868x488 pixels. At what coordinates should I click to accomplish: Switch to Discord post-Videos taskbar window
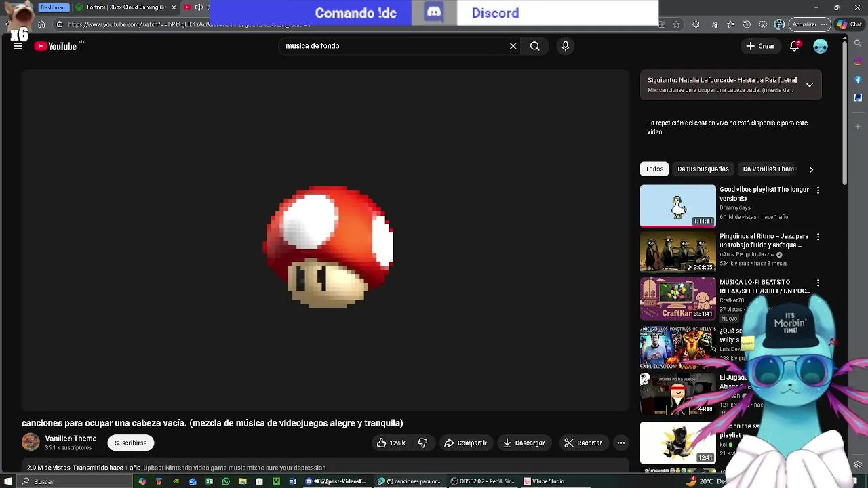point(337,481)
